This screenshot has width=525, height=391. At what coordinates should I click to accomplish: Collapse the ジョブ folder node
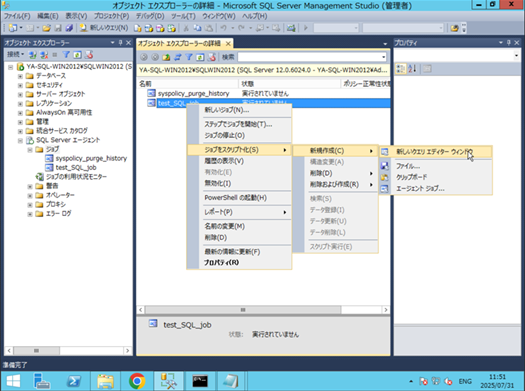tap(30, 149)
